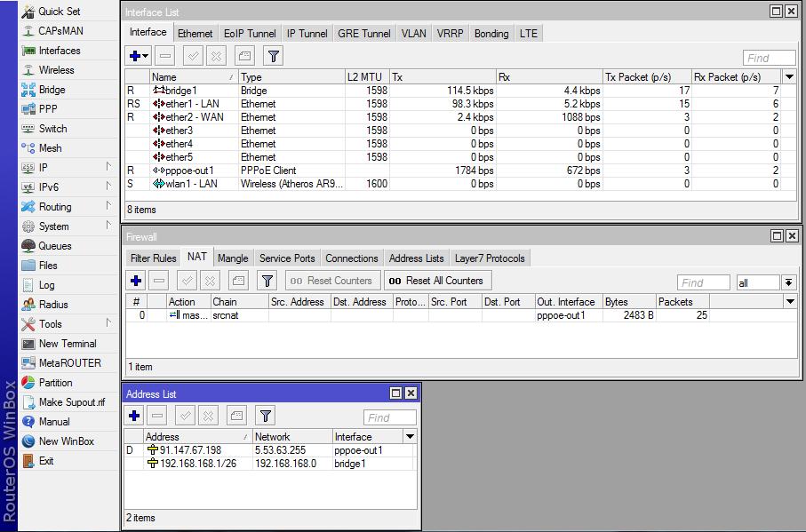Open the column selector dropdown in Address List

click(x=411, y=436)
